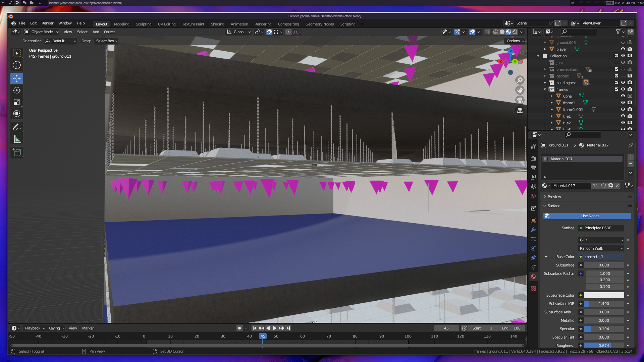Image resolution: width=644 pixels, height=362 pixels.
Task: Select the Scale tool
Action: click(17, 102)
